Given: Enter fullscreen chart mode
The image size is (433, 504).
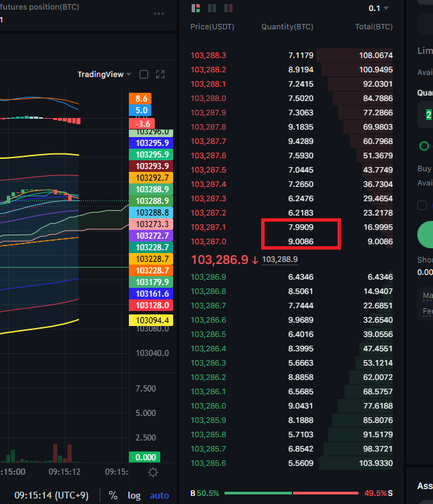Looking at the screenshot, I should pyautogui.click(x=160, y=74).
